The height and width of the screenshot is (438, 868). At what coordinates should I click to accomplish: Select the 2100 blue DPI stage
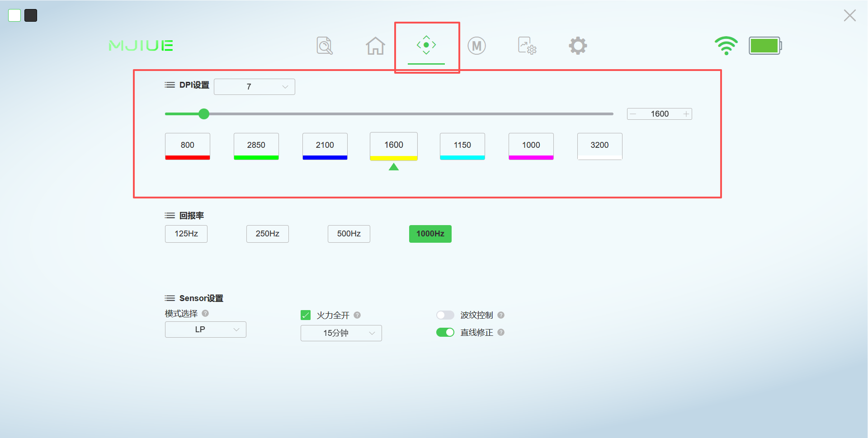[325, 146]
